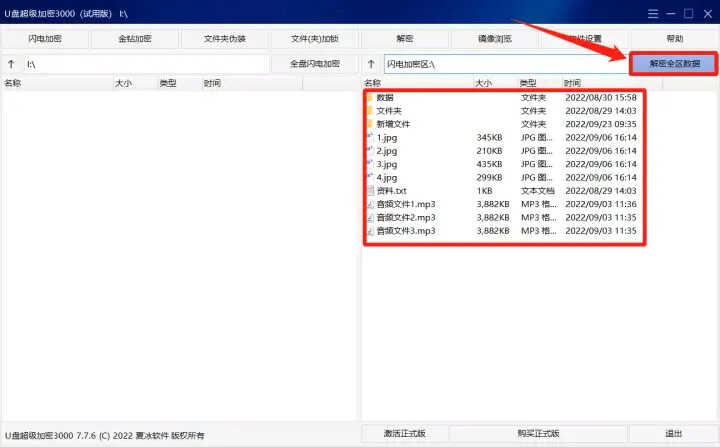Click date 2022/09/23 09:35

601,124
